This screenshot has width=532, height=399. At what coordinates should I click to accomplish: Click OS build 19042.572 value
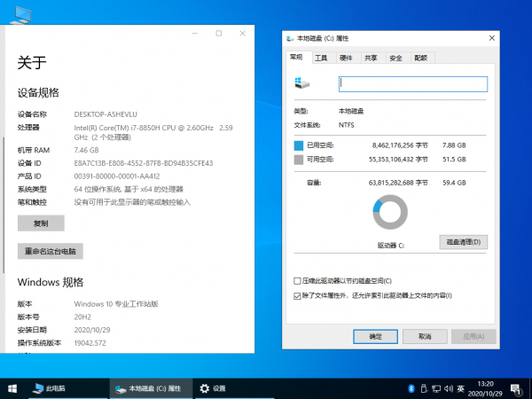(90, 343)
